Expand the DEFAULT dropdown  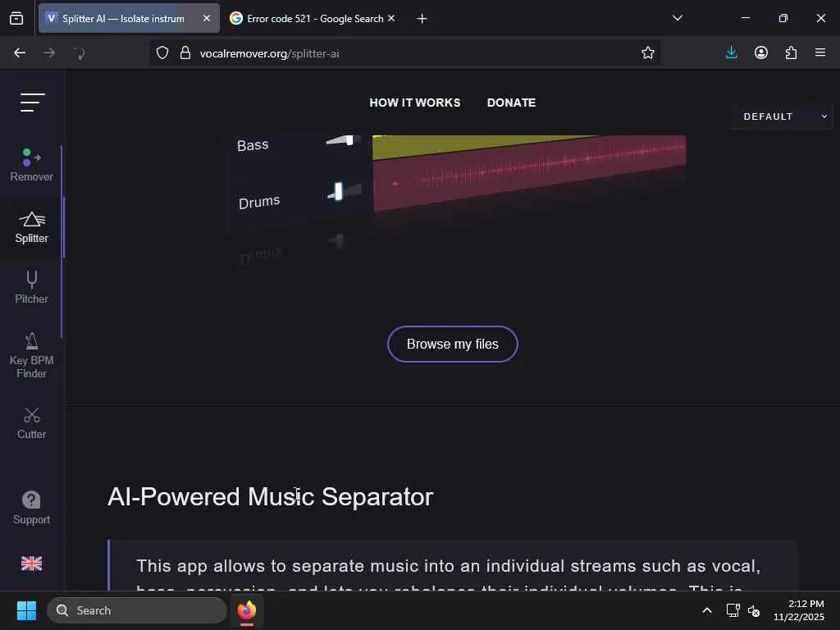point(782,116)
